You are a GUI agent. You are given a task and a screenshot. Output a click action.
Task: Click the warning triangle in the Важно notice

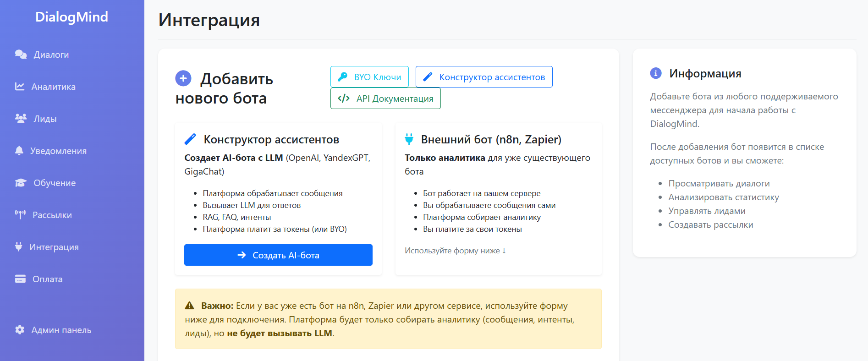click(190, 305)
